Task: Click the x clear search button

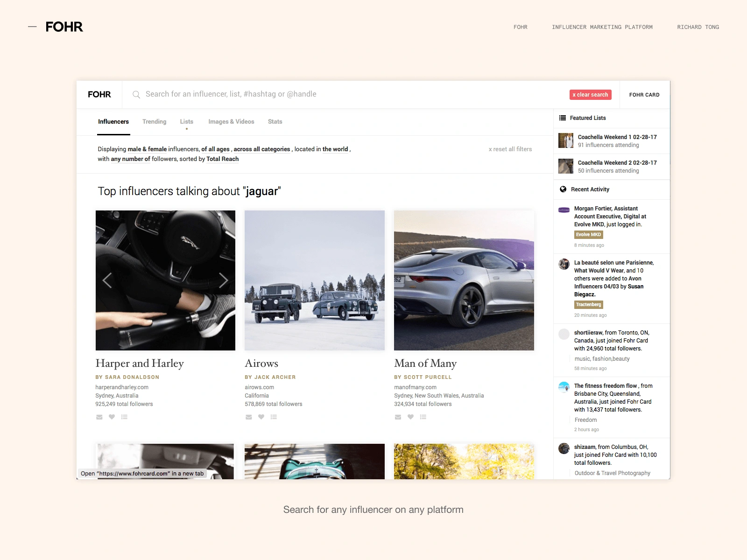Action: 590,95
